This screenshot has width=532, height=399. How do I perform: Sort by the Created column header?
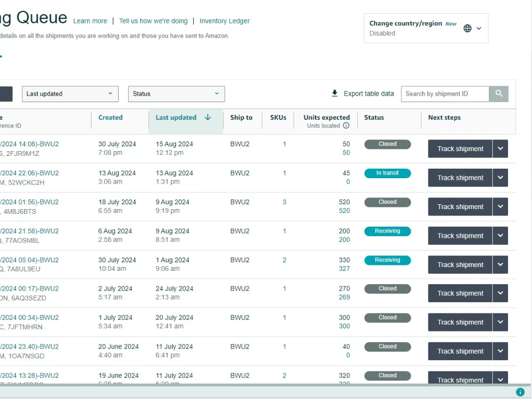111,118
